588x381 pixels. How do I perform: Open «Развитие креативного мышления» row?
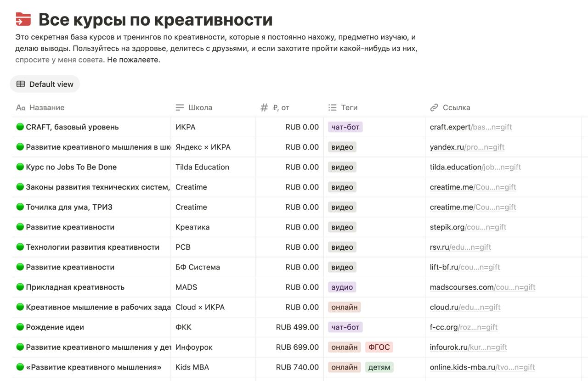pos(94,367)
